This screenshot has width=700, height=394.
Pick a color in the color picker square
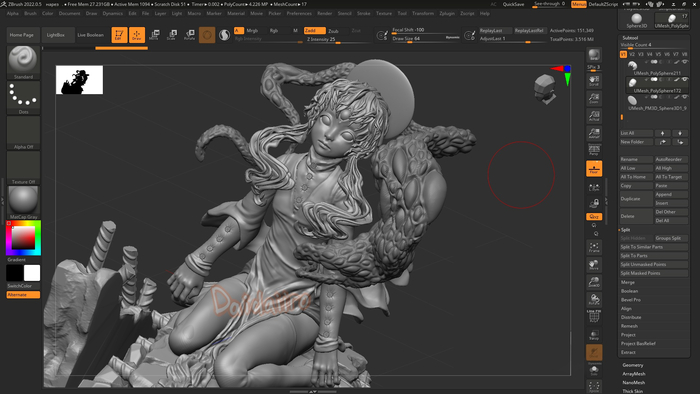(23, 237)
